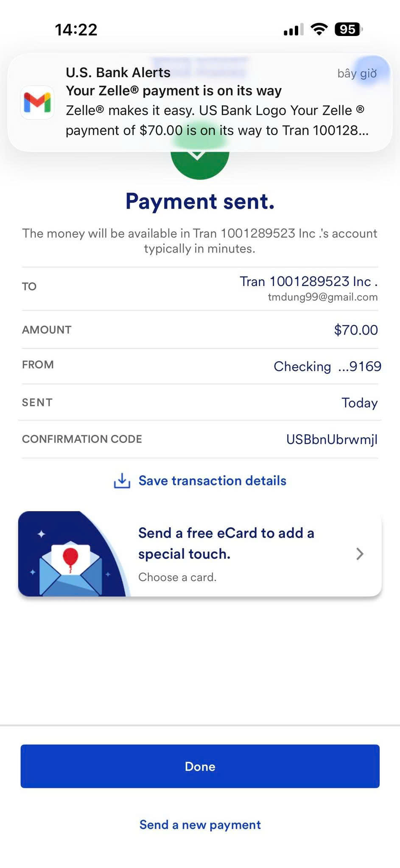Image resolution: width=400 pixels, height=868 pixels.
Task: Open the U.S. Bank Alerts notification banner
Action: (x=200, y=103)
